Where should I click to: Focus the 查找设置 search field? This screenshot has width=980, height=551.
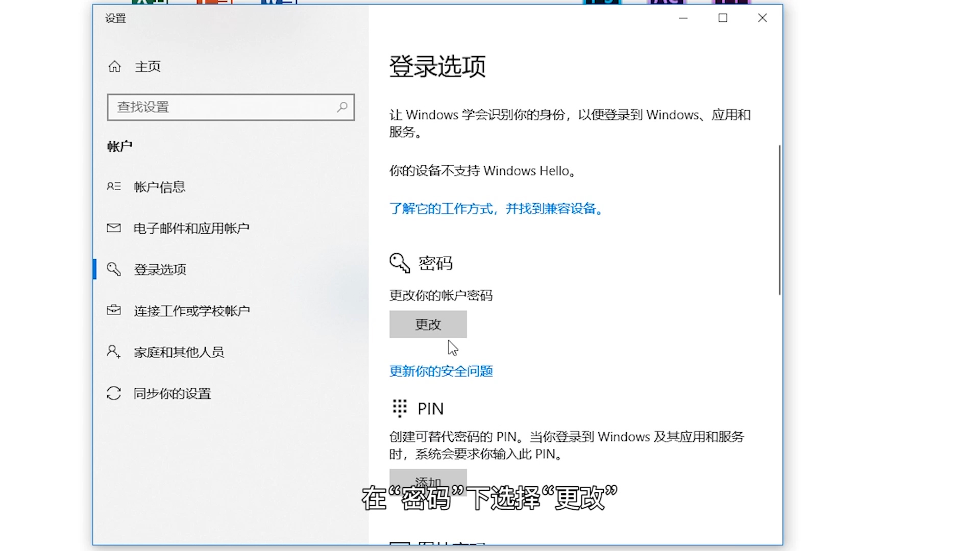pyautogui.click(x=231, y=107)
